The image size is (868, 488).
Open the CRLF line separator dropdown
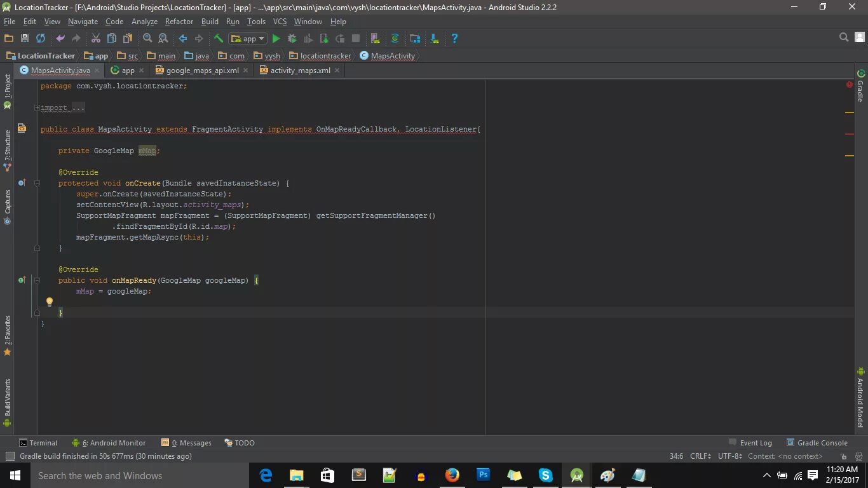pyautogui.click(x=701, y=456)
